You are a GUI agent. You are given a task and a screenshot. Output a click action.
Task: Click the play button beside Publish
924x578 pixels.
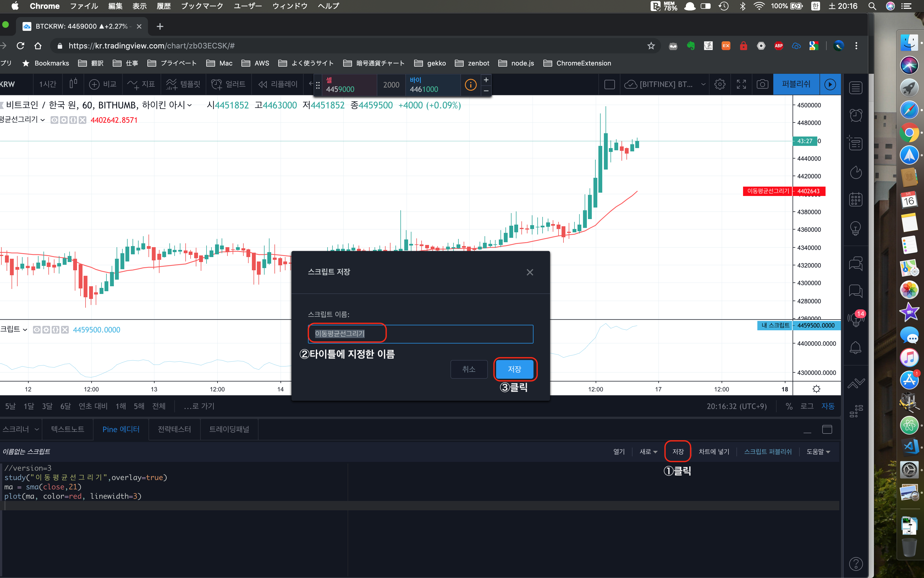point(830,84)
